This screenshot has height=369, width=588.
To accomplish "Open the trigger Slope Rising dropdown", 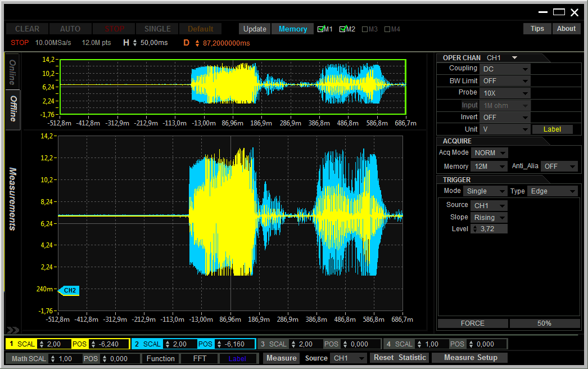I will (x=489, y=218).
